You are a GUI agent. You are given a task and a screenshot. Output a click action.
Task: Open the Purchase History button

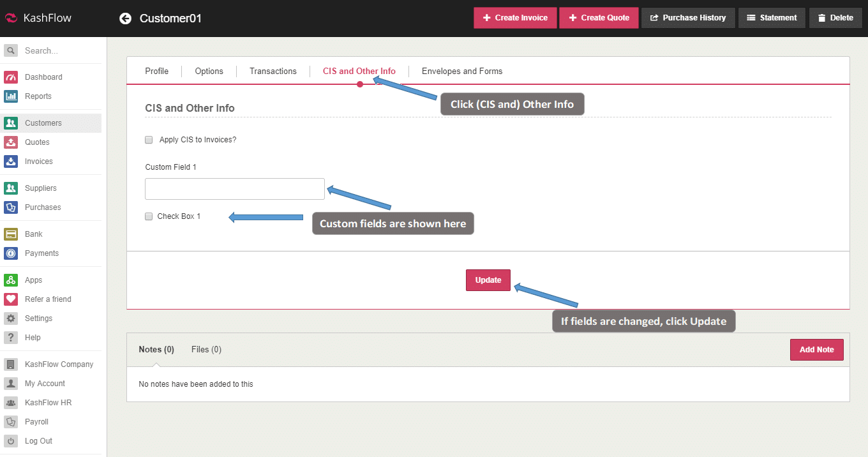pos(688,18)
